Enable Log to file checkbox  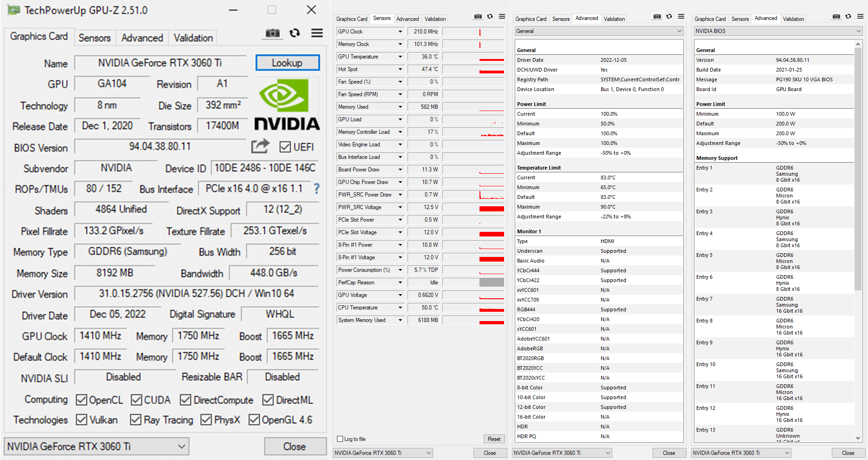click(x=340, y=439)
